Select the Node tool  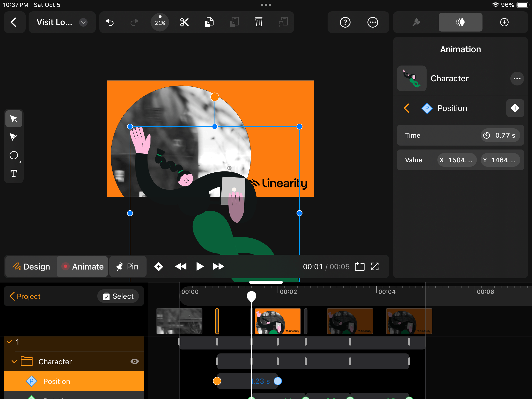coord(14,137)
